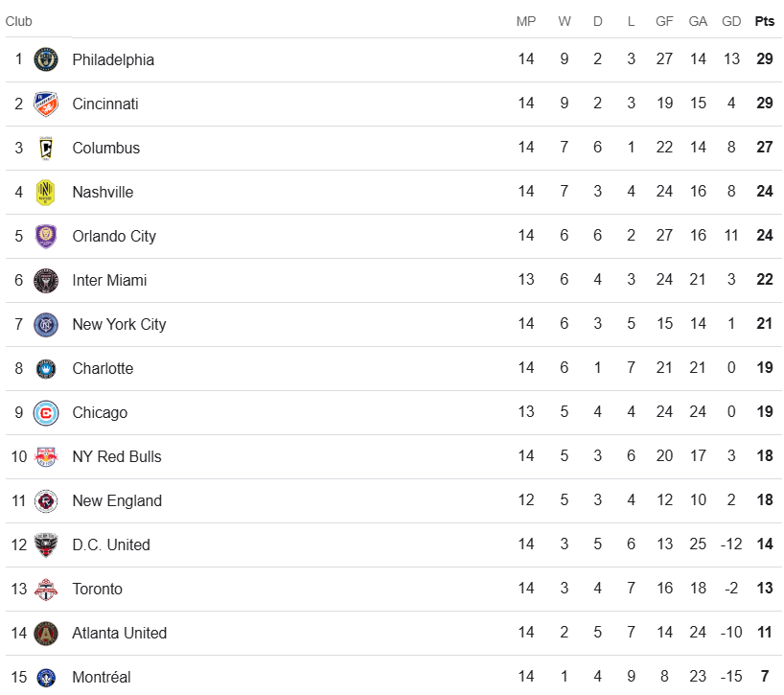Open the Charlotte team link
This screenshot has height=695, width=784.
pos(103,368)
